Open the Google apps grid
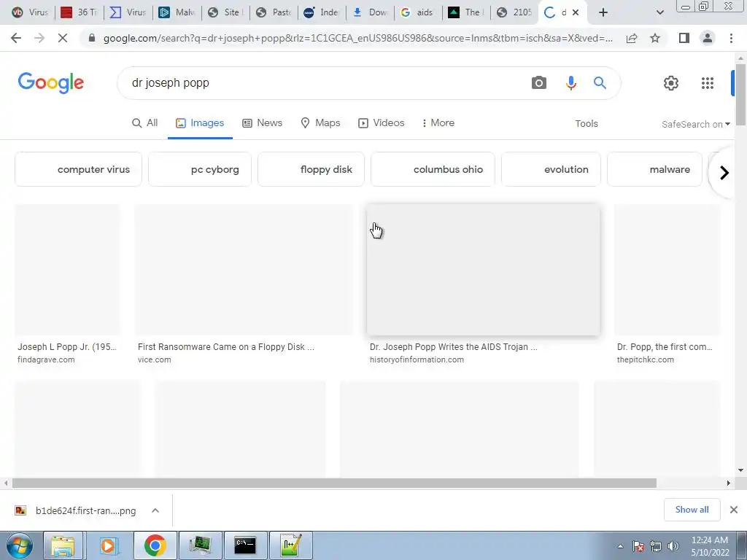 tap(708, 83)
